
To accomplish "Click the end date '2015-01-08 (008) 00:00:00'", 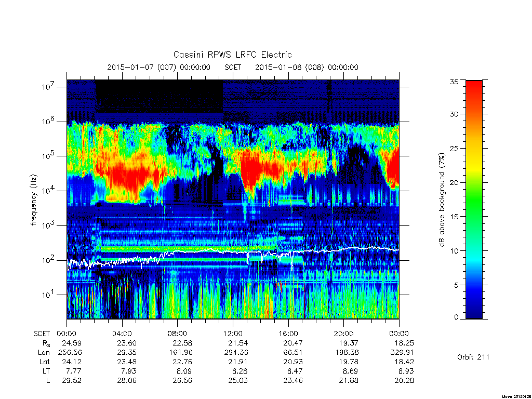I will point(307,67).
